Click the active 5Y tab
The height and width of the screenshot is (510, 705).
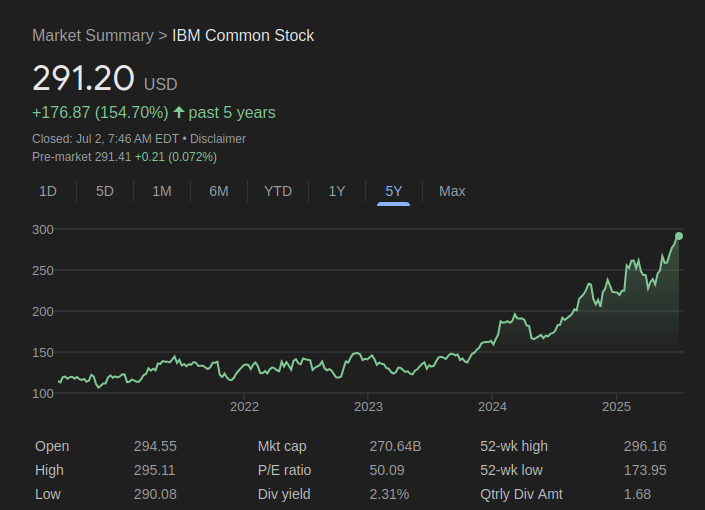(393, 191)
